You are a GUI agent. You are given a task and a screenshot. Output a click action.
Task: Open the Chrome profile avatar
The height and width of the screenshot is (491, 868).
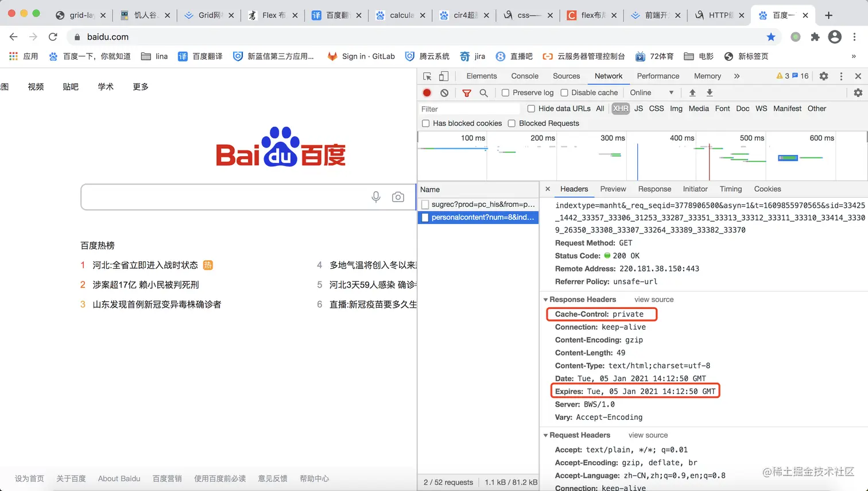click(x=835, y=37)
